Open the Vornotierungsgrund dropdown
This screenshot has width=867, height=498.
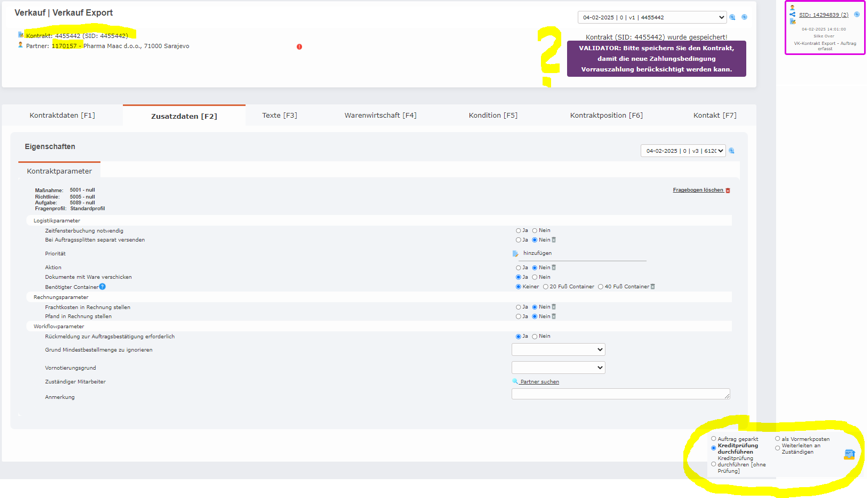tap(558, 368)
